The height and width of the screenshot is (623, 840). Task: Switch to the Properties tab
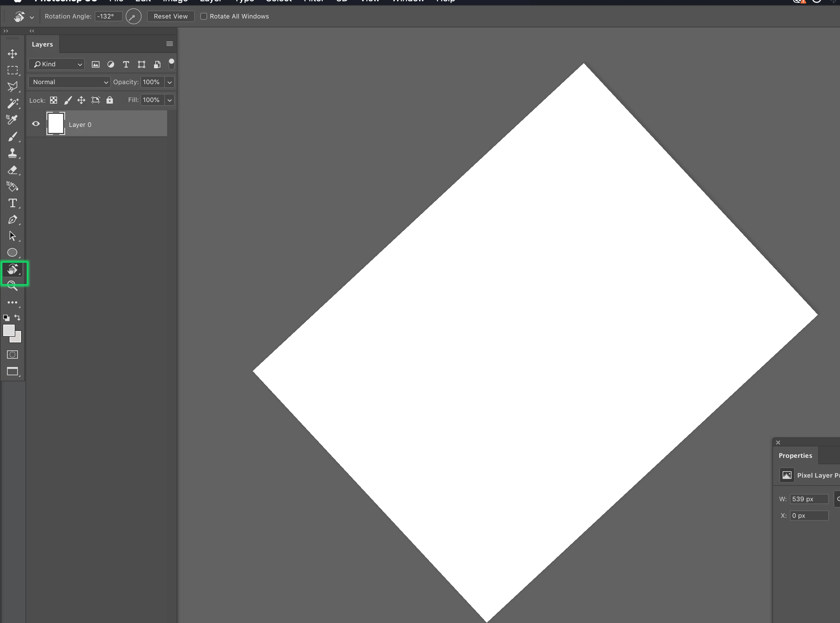pyautogui.click(x=795, y=456)
